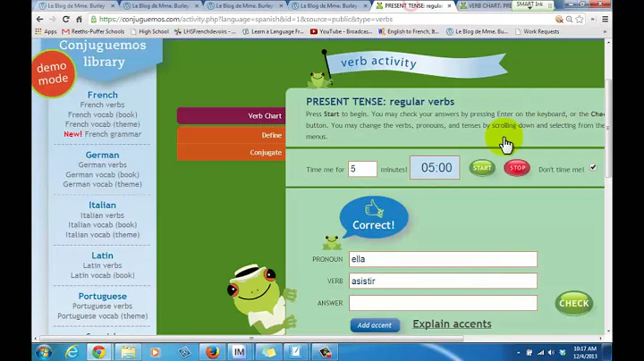Click the Verb Chart side button

coord(232,115)
